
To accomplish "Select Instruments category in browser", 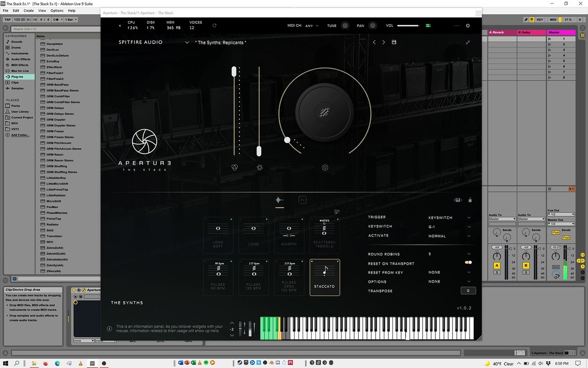I will [19, 53].
